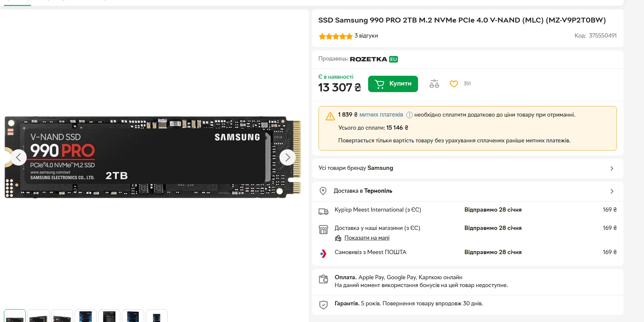Viewport: 644px width, 322px height.
Task: Select the third product thumbnail
Action: (x=62, y=316)
